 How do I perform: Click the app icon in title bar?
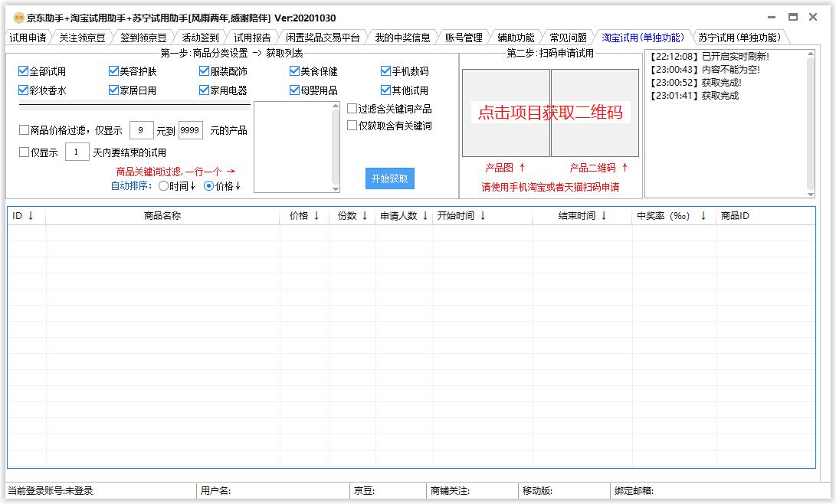tap(19, 18)
